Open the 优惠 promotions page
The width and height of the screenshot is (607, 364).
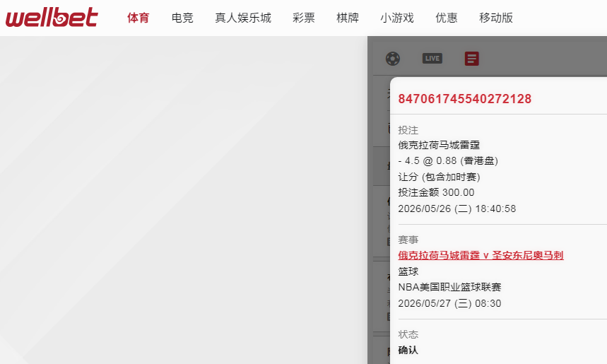(447, 18)
